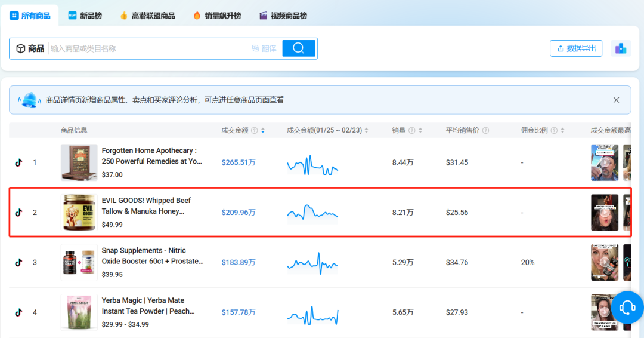
Task: Click TikTok icon in row 4
Action: 18,312
